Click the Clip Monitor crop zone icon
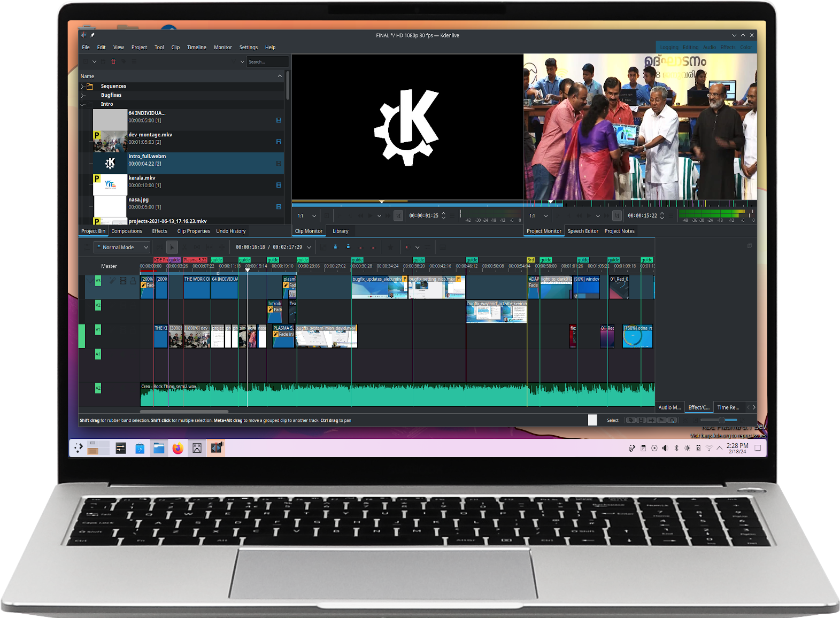840x618 pixels. [398, 215]
